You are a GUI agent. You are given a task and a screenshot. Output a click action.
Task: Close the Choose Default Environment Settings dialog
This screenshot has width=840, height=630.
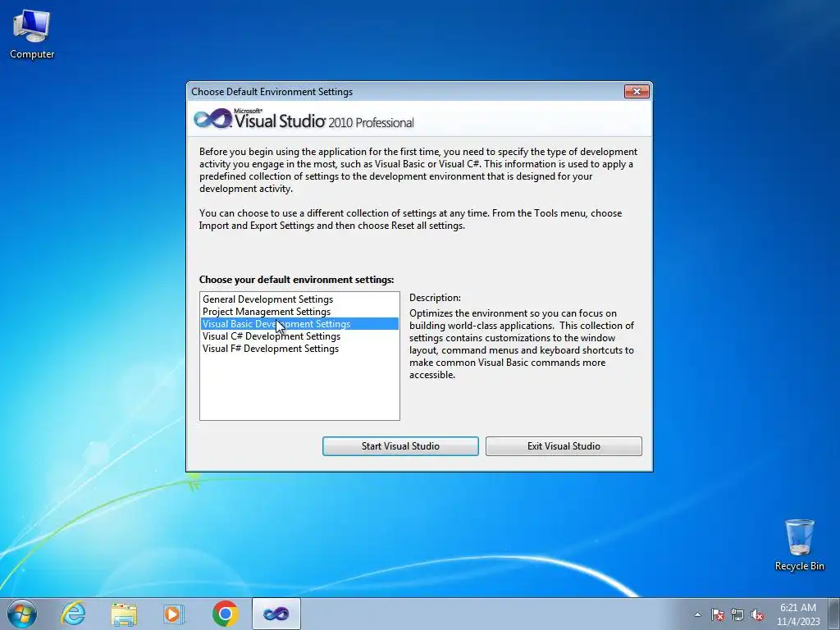pos(637,92)
